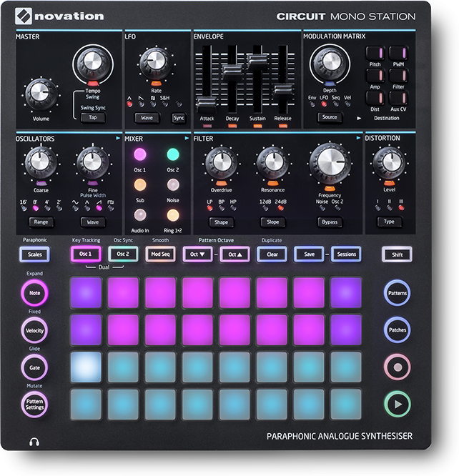Viewport: 459px width, 476px height.
Task: Click the Overdrive knob
Action: pos(221,163)
